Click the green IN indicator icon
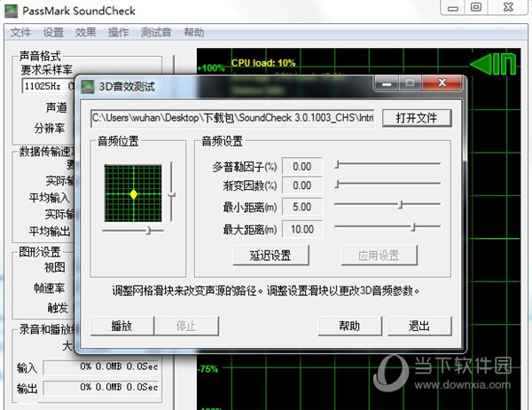 [x=494, y=64]
